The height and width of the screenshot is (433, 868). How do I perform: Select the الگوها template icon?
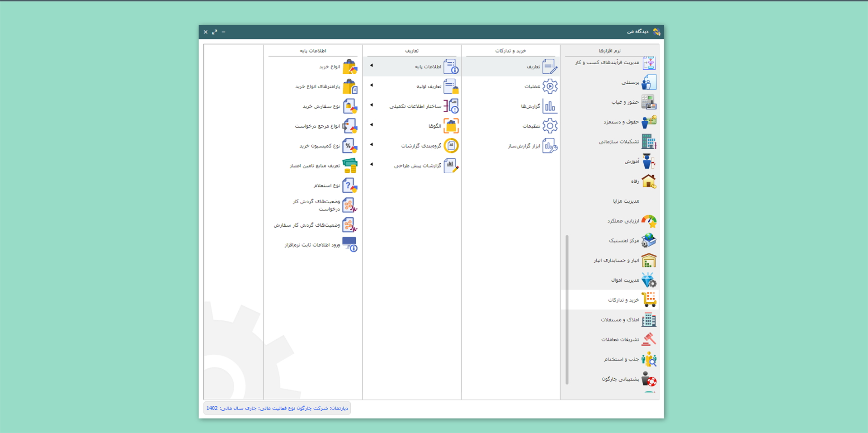pyautogui.click(x=451, y=126)
